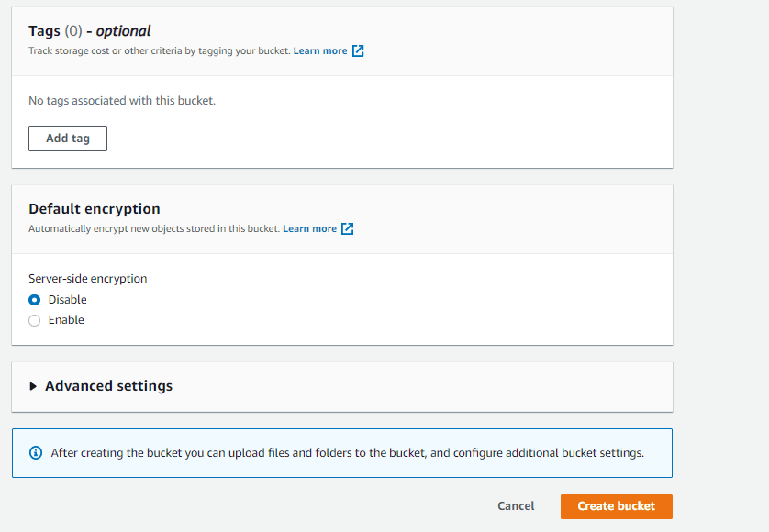Click the info banner message about uploading files
Screen dimensions: 769x532
coord(347,452)
